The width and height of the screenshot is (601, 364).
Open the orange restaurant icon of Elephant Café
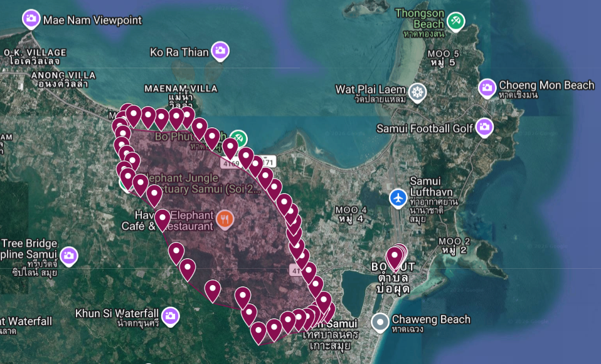(x=225, y=219)
